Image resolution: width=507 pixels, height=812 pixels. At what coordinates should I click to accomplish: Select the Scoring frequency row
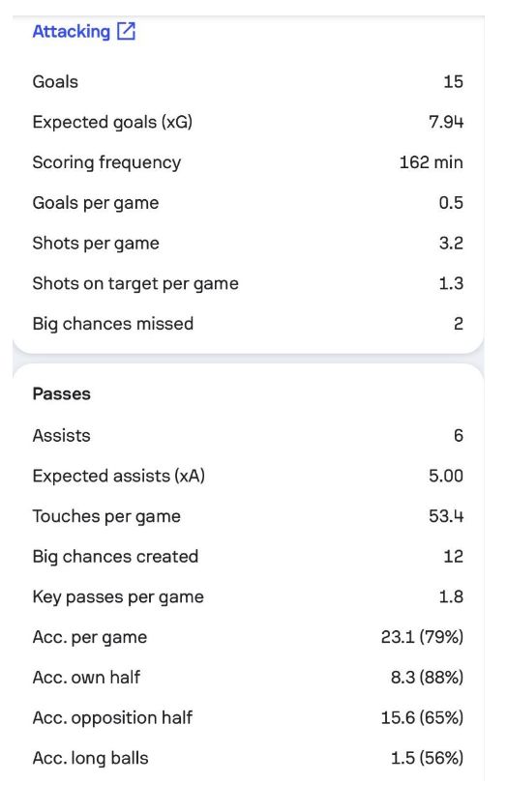pyautogui.click(x=248, y=162)
